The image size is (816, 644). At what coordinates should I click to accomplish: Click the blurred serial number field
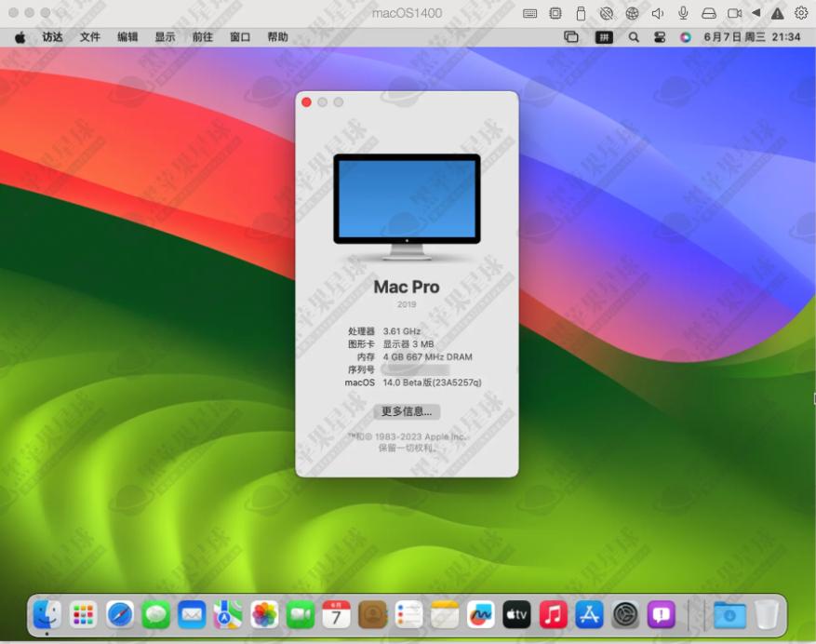415,369
